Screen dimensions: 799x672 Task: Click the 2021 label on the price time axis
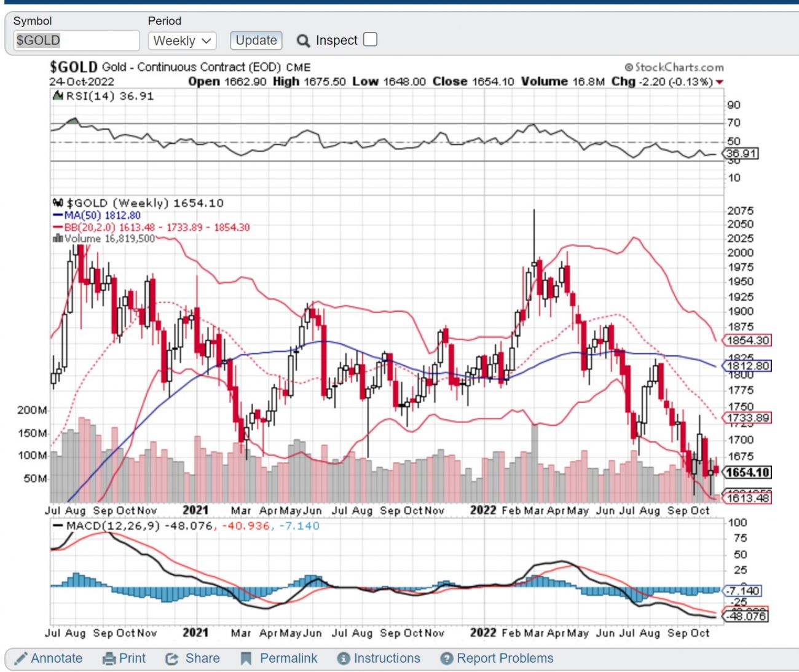pyautogui.click(x=195, y=510)
